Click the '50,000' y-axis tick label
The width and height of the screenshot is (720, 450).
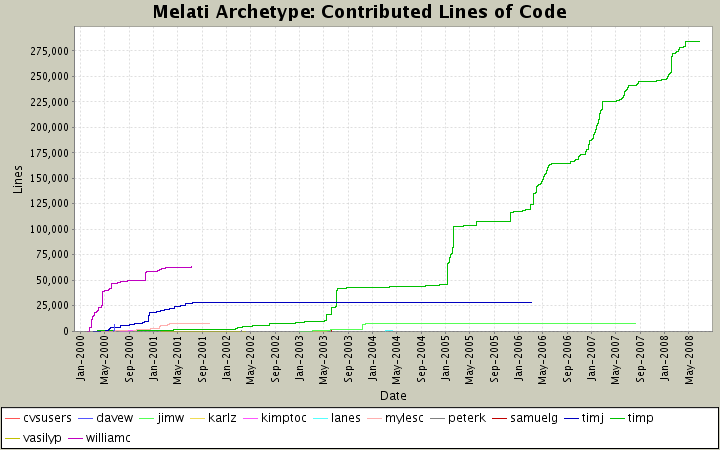53,280
